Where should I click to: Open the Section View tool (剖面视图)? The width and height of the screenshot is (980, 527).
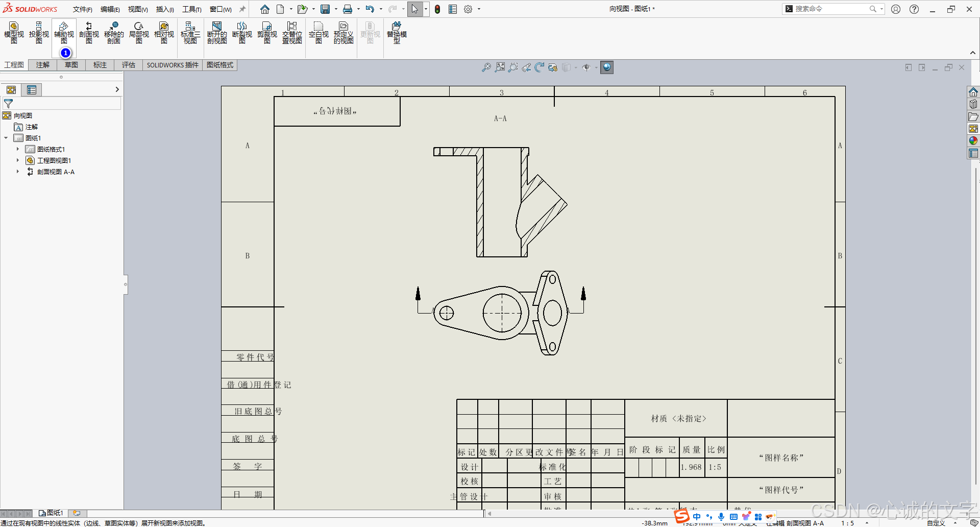89,33
